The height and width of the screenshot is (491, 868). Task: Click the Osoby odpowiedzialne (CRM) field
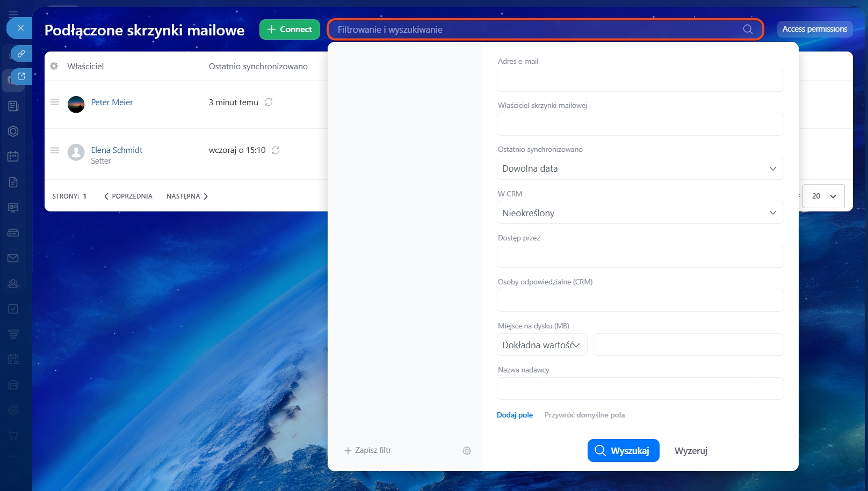pos(640,301)
